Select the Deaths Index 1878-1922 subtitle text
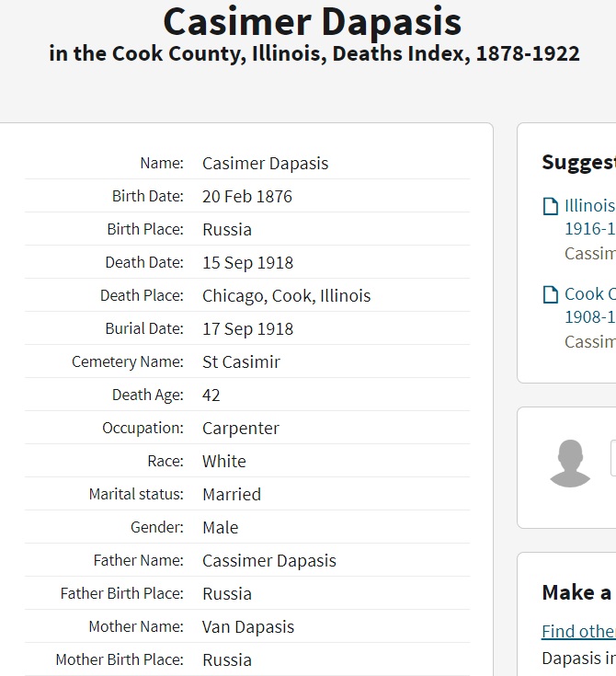616x676 pixels. pos(314,54)
